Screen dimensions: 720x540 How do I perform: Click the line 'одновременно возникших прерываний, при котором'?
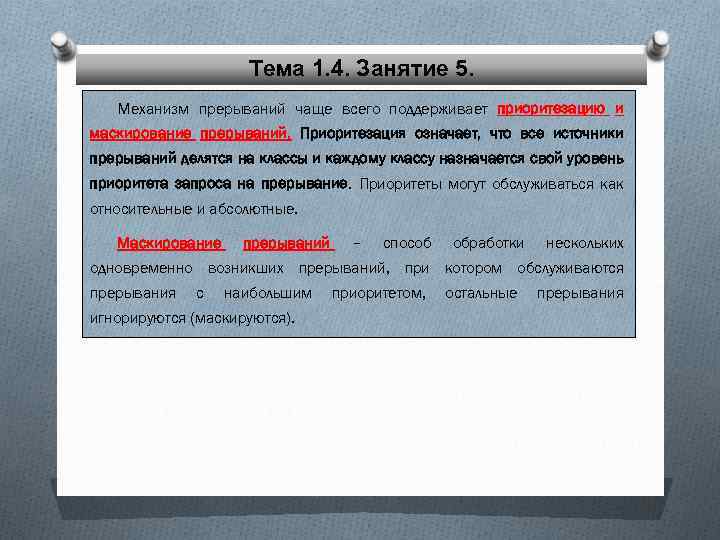pyautogui.click(x=296, y=268)
